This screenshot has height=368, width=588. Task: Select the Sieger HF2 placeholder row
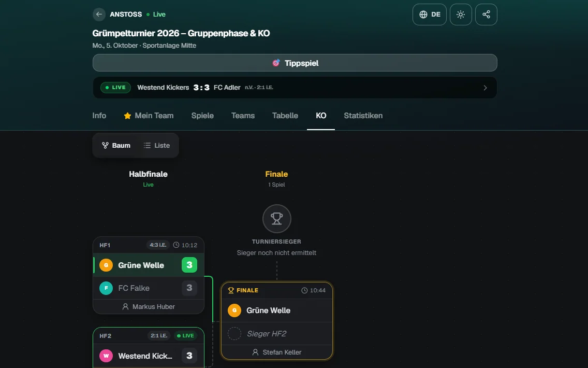(x=277, y=333)
